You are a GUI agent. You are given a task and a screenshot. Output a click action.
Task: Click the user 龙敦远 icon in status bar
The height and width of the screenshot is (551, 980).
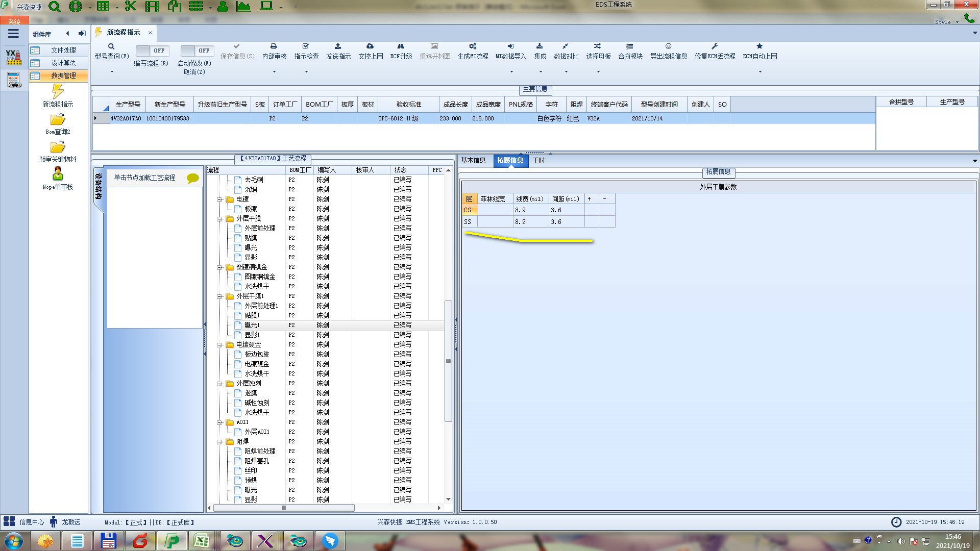click(54, 521)
